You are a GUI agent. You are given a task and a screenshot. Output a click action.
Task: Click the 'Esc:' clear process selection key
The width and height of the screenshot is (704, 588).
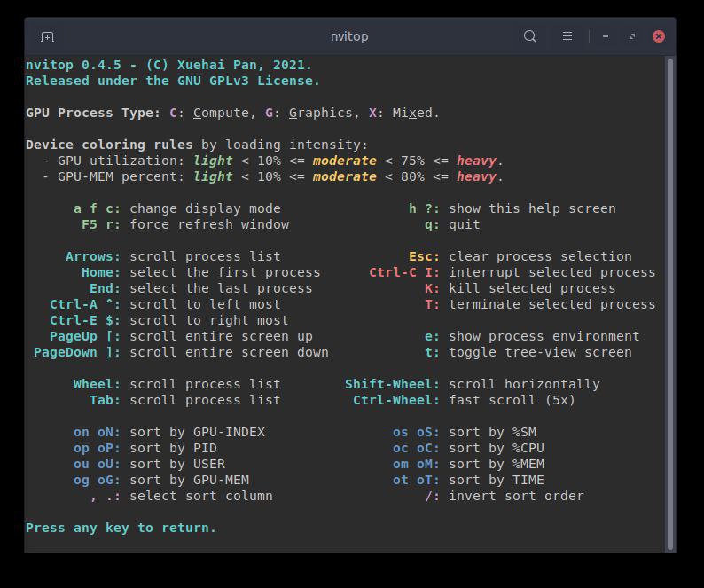pyautogui.click(x=424, y=256)
